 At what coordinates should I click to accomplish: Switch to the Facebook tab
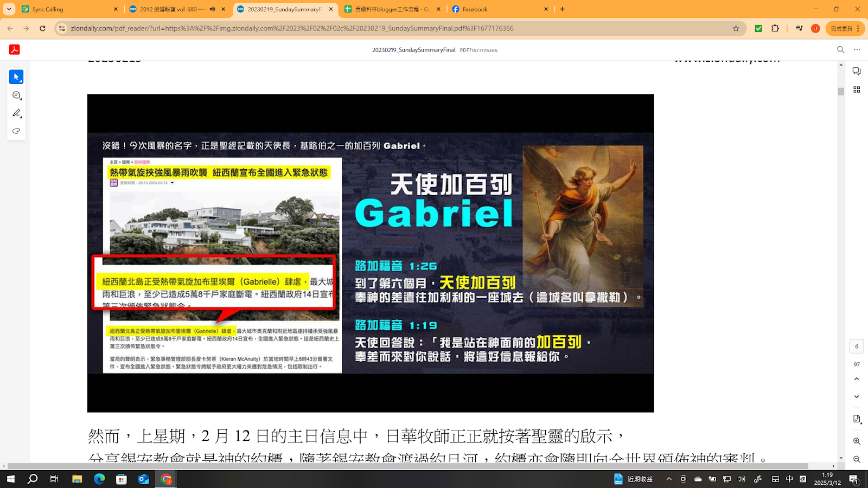pos(499,9)
